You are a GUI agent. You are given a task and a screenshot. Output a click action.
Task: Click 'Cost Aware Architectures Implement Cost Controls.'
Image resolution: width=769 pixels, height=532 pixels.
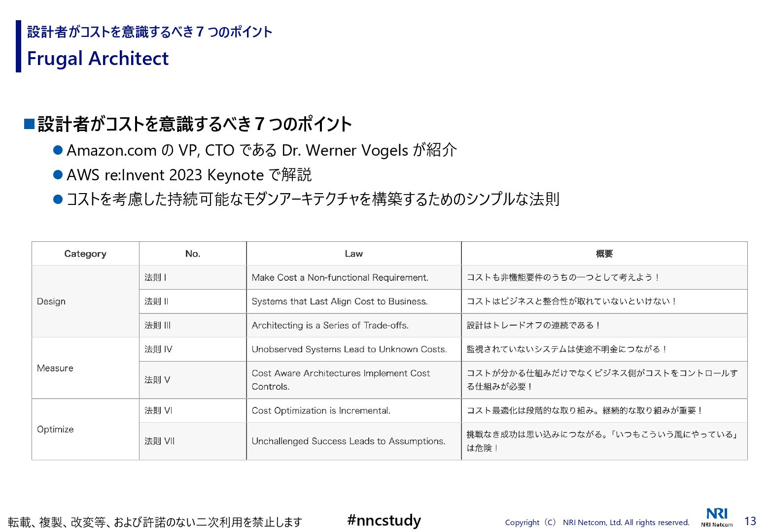[x=341, y=380]
